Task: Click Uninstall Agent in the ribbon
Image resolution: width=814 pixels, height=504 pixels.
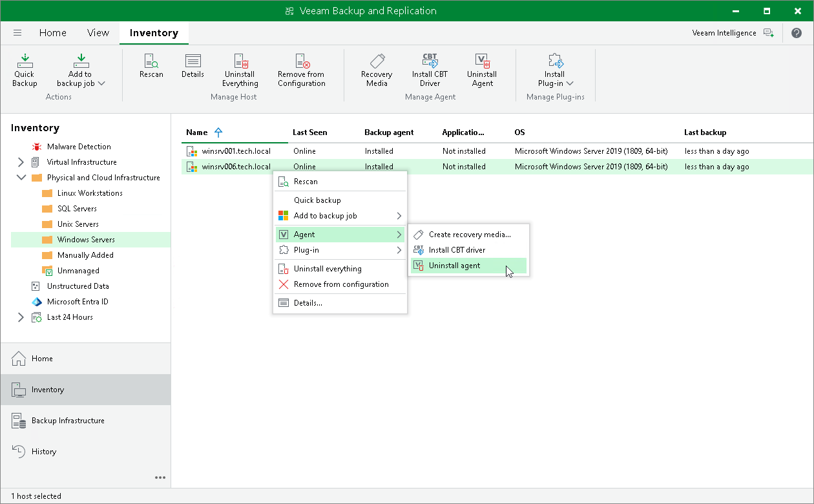Action: [482, 70]
